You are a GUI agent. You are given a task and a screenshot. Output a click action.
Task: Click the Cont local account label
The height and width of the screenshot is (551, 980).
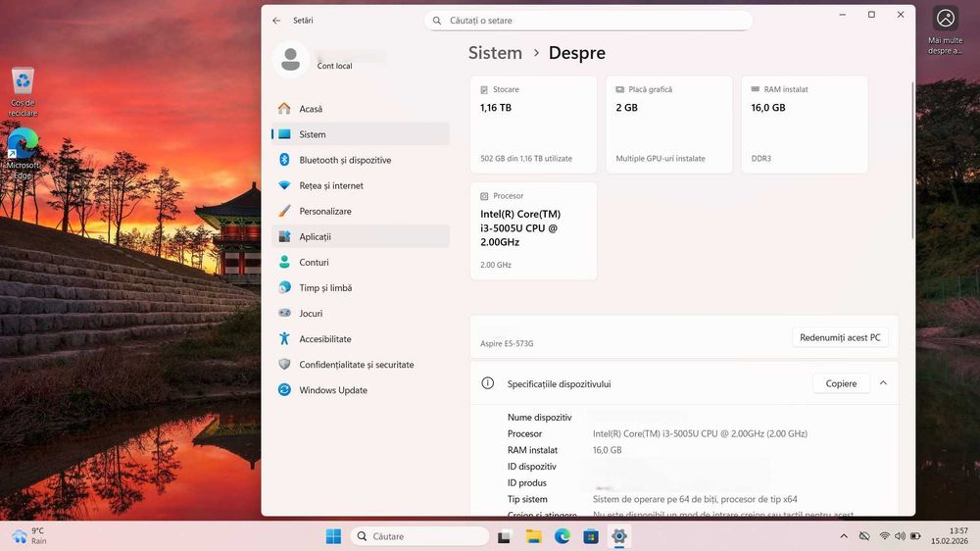(x=334, y=66)
